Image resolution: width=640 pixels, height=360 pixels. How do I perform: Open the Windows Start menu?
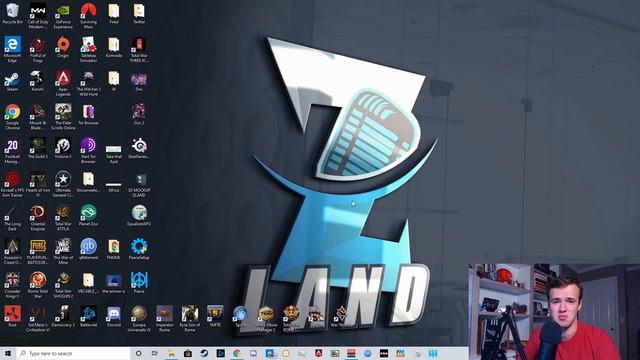tap(8, 353)
